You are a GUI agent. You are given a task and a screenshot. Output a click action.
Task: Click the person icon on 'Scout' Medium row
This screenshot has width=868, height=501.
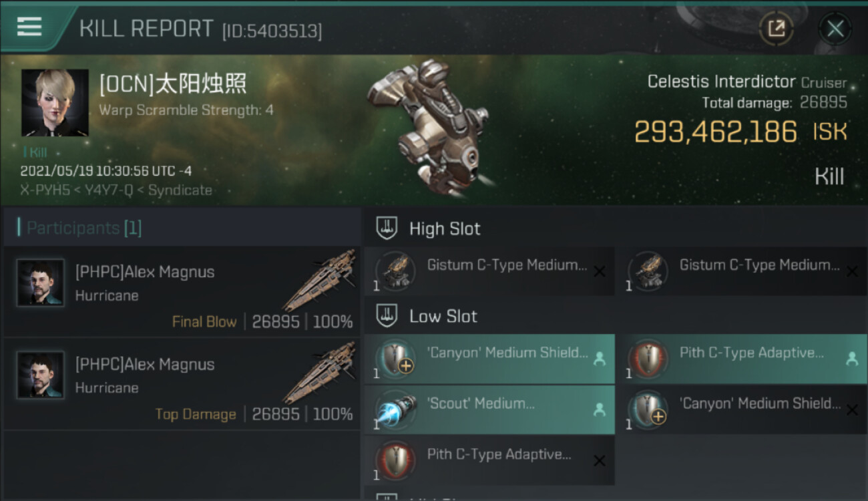click(x=600, y=409)
